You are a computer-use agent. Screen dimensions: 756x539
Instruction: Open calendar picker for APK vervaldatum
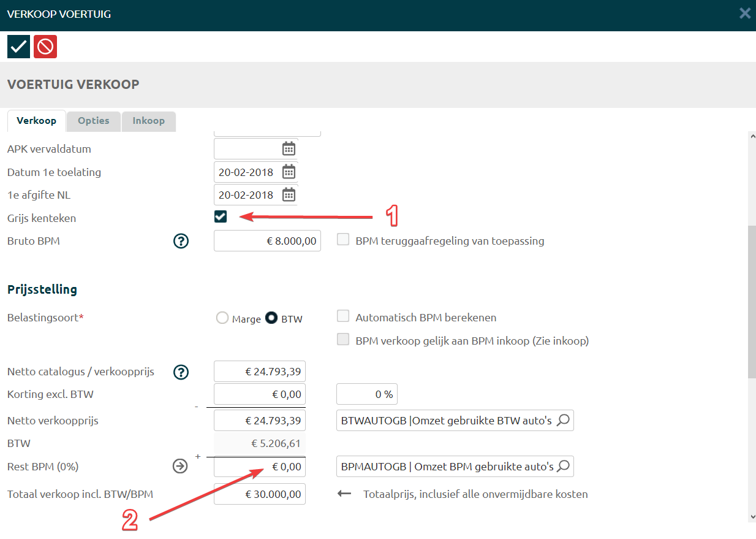(x=289, y=149)
